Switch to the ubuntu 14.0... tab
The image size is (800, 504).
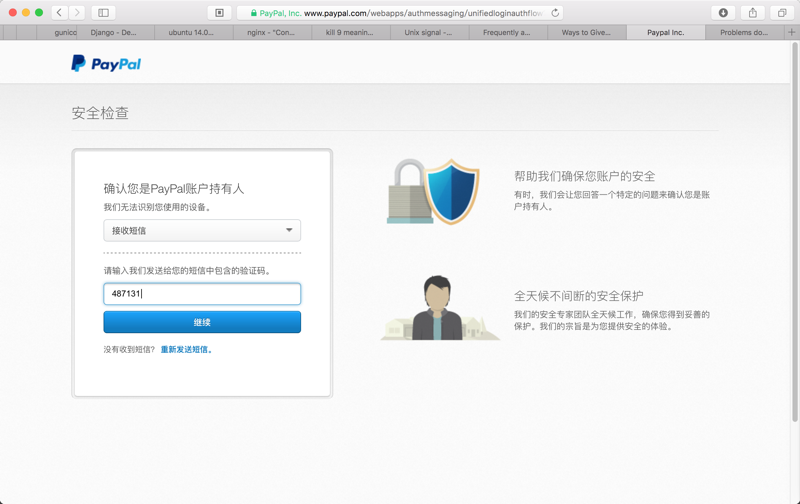193,32
